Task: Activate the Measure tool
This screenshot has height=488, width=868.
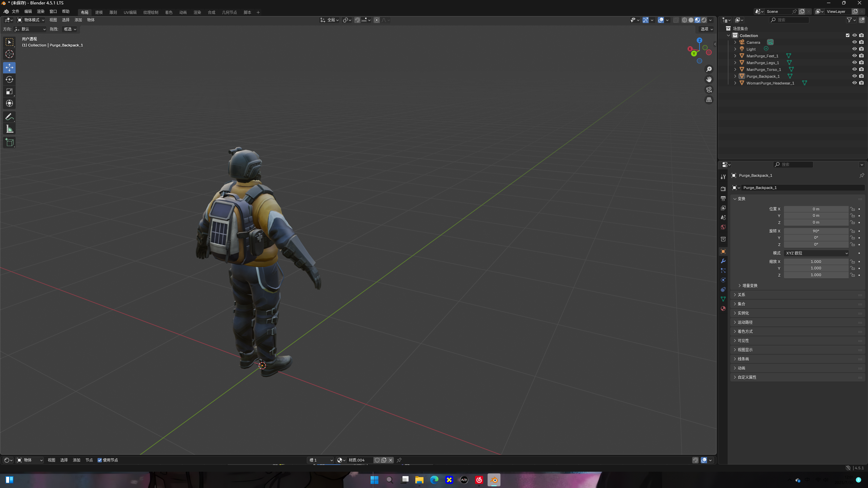Action: (9, 129)
